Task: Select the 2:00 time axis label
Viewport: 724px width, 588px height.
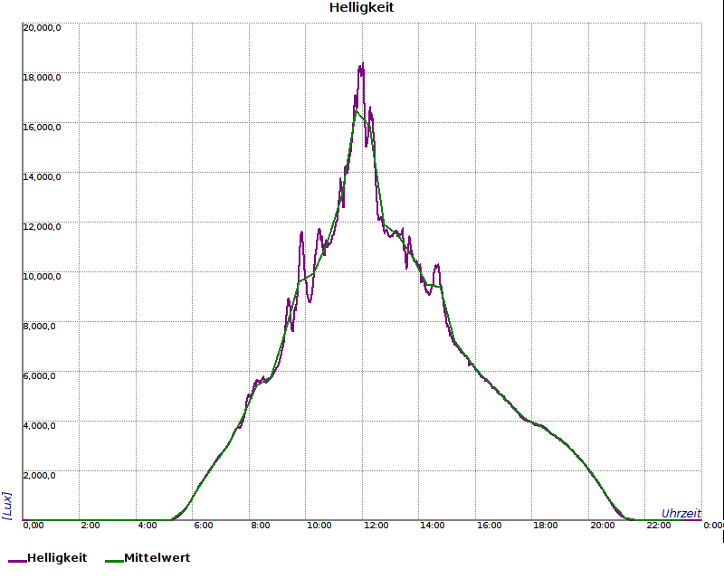Action: point(90,526)
